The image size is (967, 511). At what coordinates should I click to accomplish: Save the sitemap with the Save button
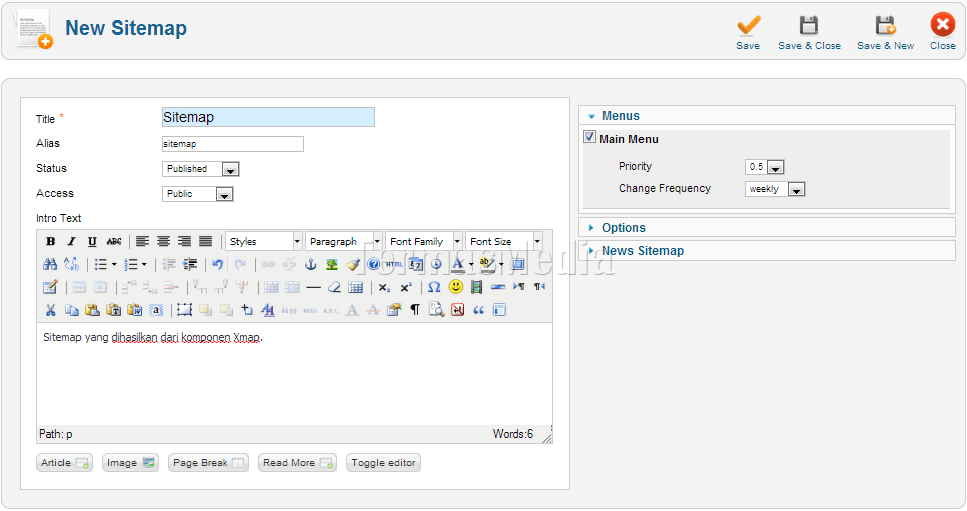pyautogui.click(x=748, y=32)
